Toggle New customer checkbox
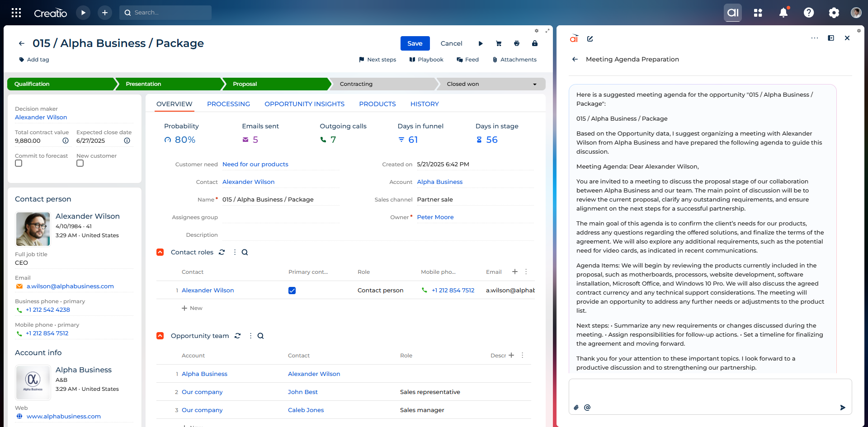The image size is (868, 427). click(80, 163)
